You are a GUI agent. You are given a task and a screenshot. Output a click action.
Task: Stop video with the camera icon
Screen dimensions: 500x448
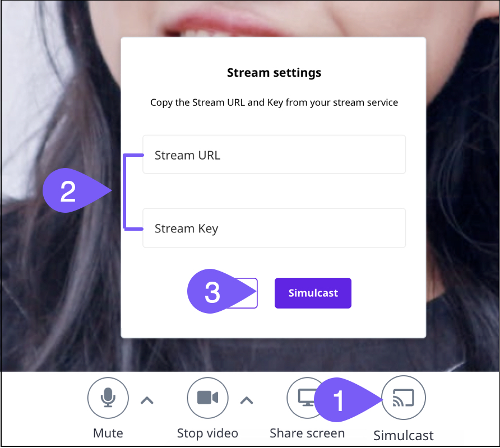[x=207, y=398]
